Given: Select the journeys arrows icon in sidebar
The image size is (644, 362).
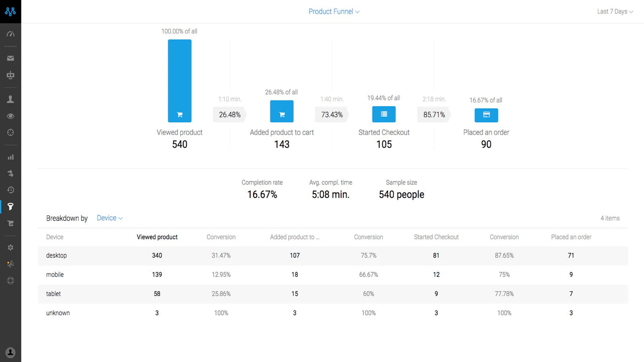Looking at the screenshot, I should point(11,173).
